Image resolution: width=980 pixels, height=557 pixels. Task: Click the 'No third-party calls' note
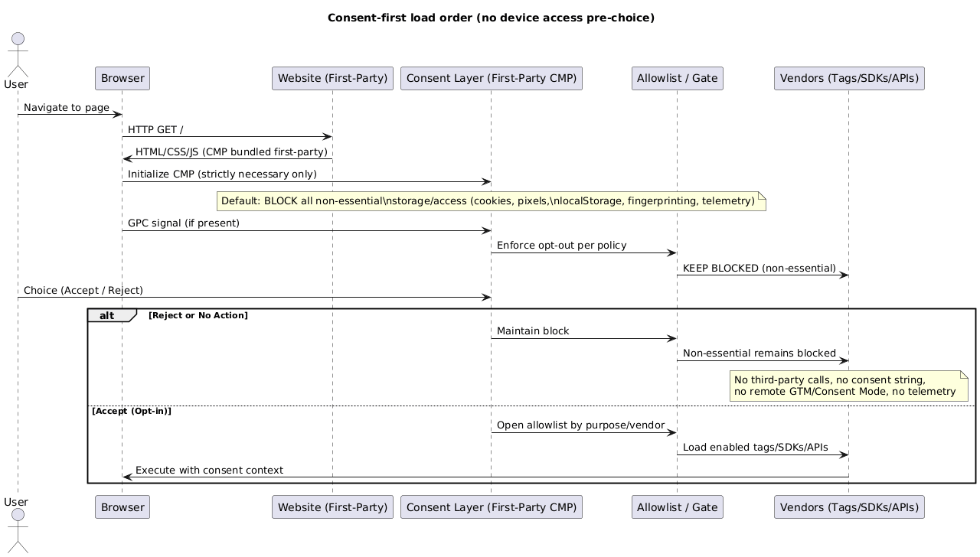848,386
